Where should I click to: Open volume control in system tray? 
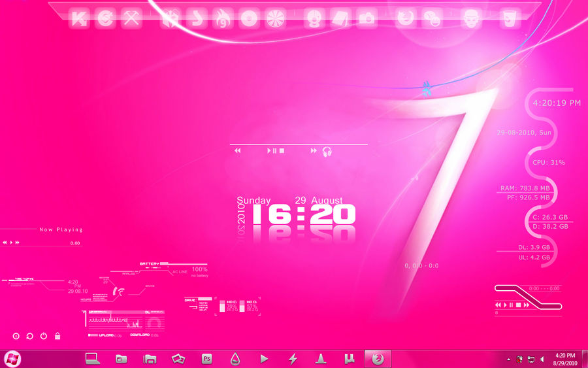542,360
